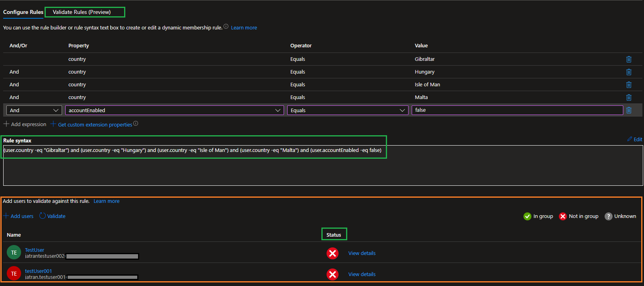Click the Property column header
Image resolution: width=644 pixels, height=286 pixels.
click(79, 45)
